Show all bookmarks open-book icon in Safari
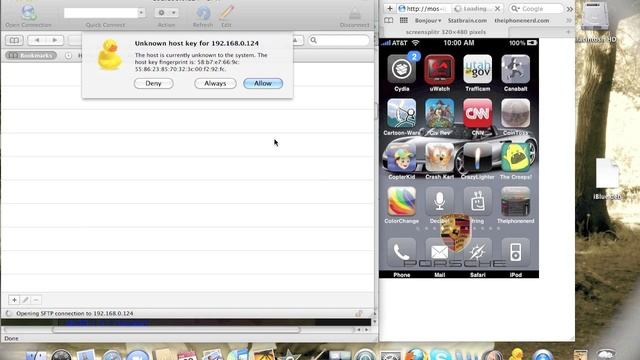This screenshot has width=640, height=360. (389, 20)
